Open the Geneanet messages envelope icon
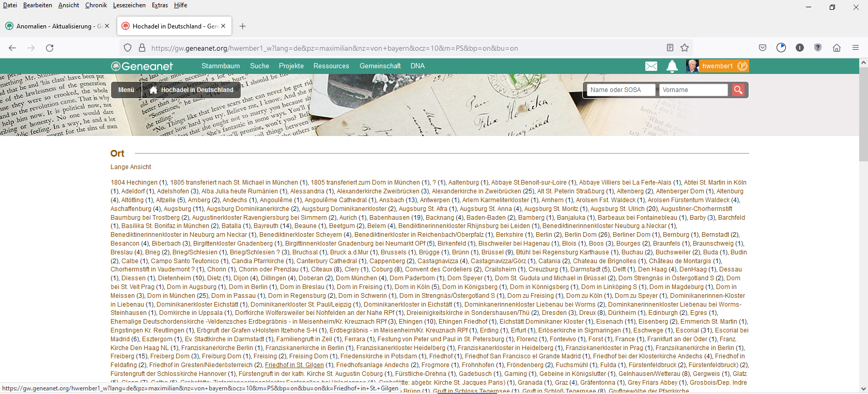 pos(651,66)
